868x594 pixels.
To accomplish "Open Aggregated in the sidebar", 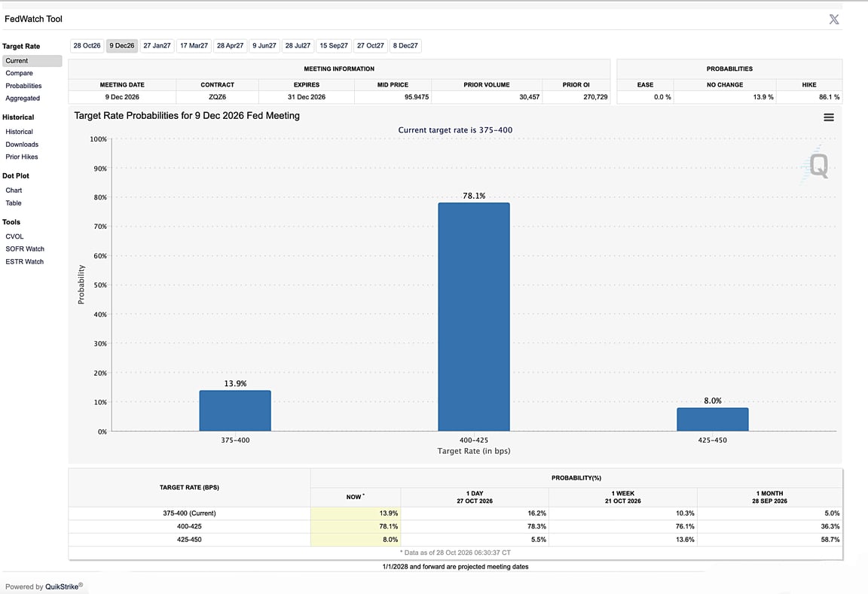I will tap(23, 99).
